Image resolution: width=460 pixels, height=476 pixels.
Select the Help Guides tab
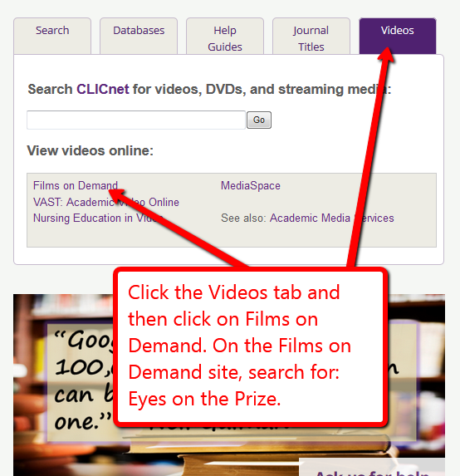point(225,36)
